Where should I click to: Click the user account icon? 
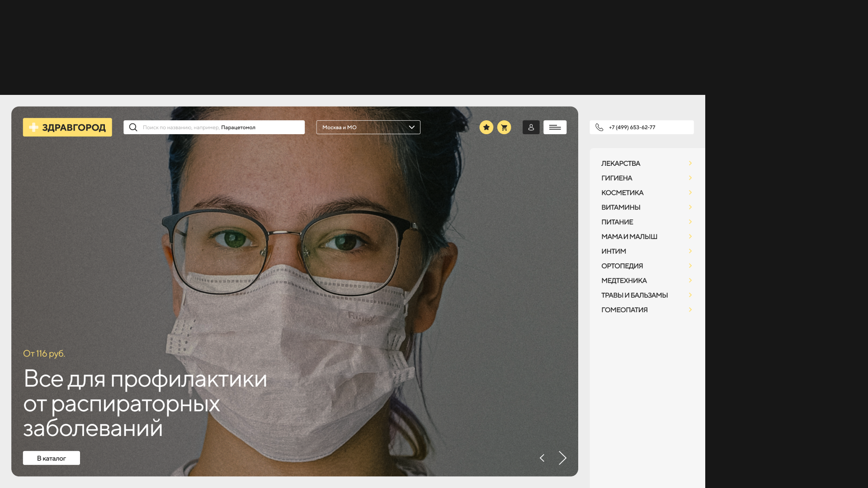pos(531,127)
